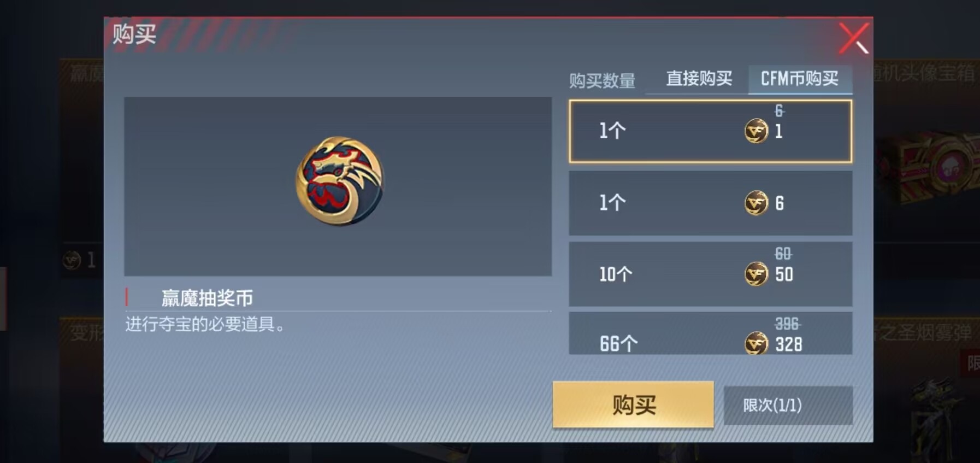The width and height of the screenshot is (980, 463).
Task: Click the CF coin icon beside price 1
Action: click(756, 131)
